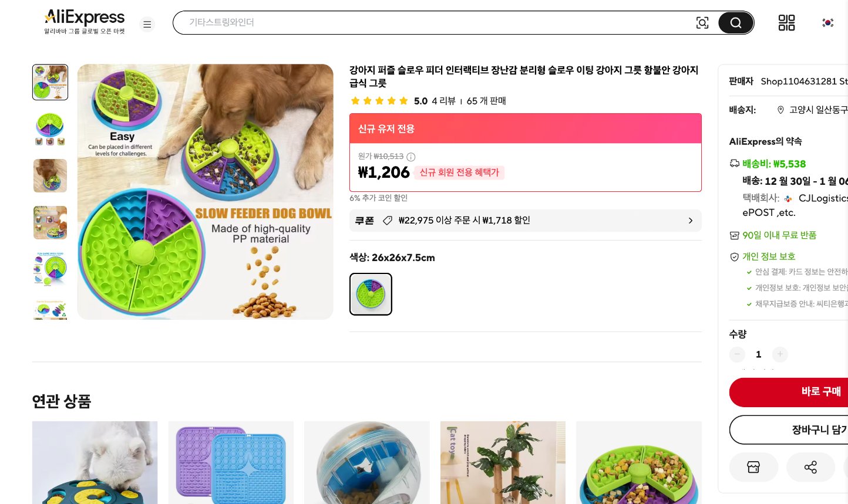Open the 개인 정보 보호 privacy link
This screenshot has width=848, height=504.
(x=769, y=256)
